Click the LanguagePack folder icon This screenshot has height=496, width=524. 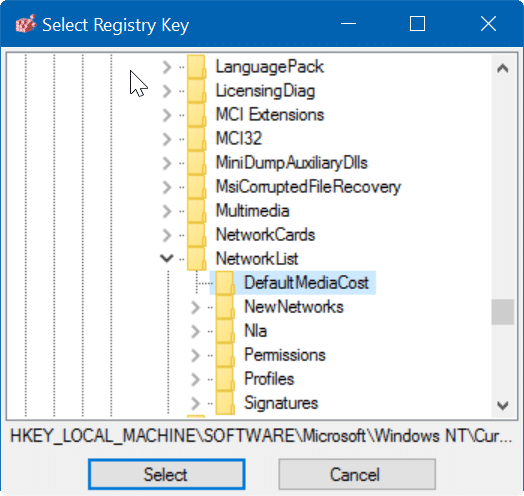coord(196,67)
